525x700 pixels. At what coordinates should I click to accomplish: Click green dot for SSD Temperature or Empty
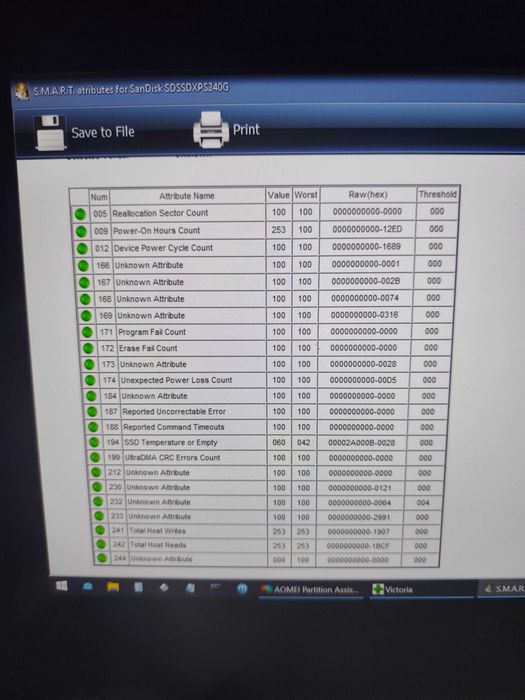(x=94, y=442)
